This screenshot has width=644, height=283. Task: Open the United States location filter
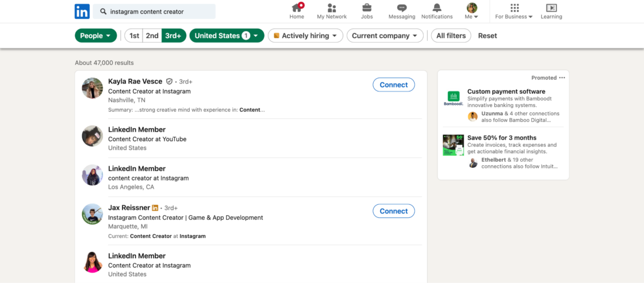pyautogui.click(x=227, y=36)
